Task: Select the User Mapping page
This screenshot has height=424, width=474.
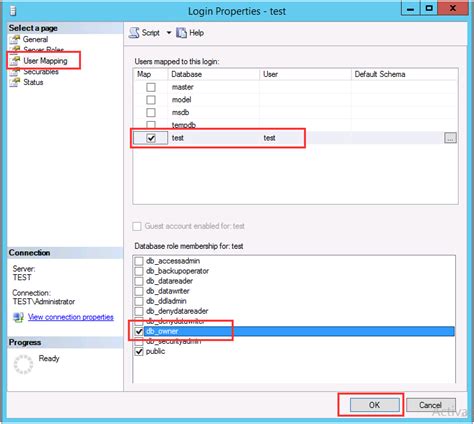Action: click(x=45, y=61)
